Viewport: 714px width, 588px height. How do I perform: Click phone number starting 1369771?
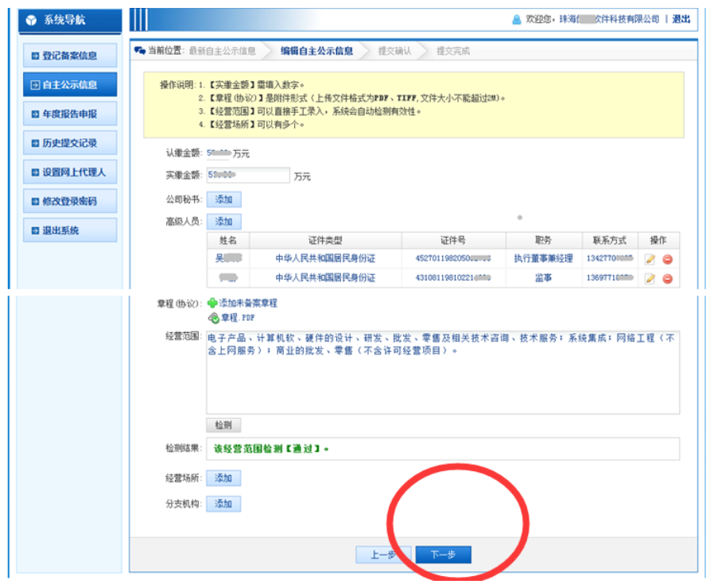(x=610, y=277)
